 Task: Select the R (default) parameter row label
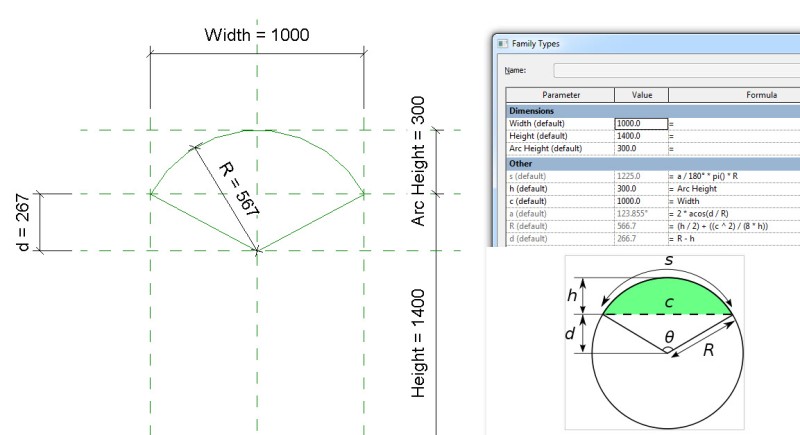[x=560, y=227]
